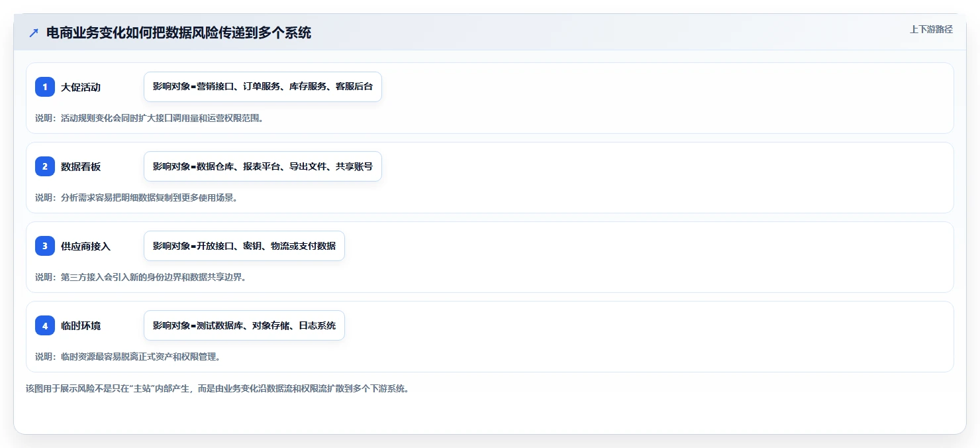The width and height of the screenshot is (980, 448).
Task: Click the number 1 badge for 大促活动
Action: tap(45, 87)
